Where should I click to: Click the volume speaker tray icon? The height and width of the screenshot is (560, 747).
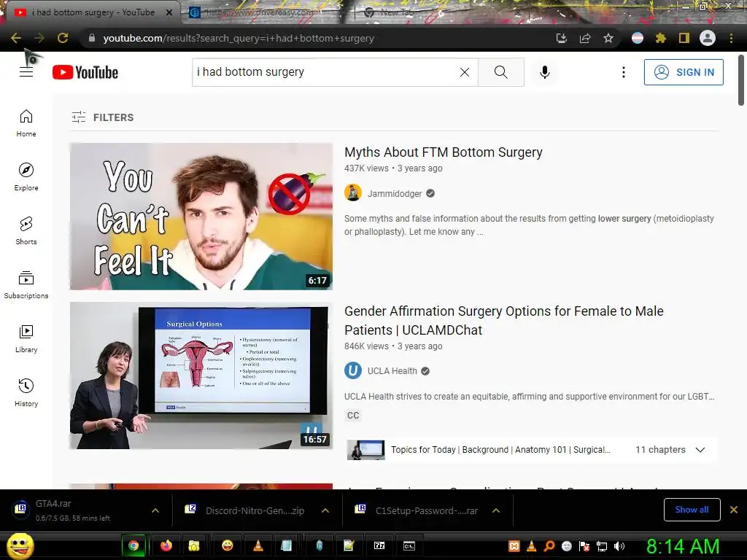pos(619,546)
